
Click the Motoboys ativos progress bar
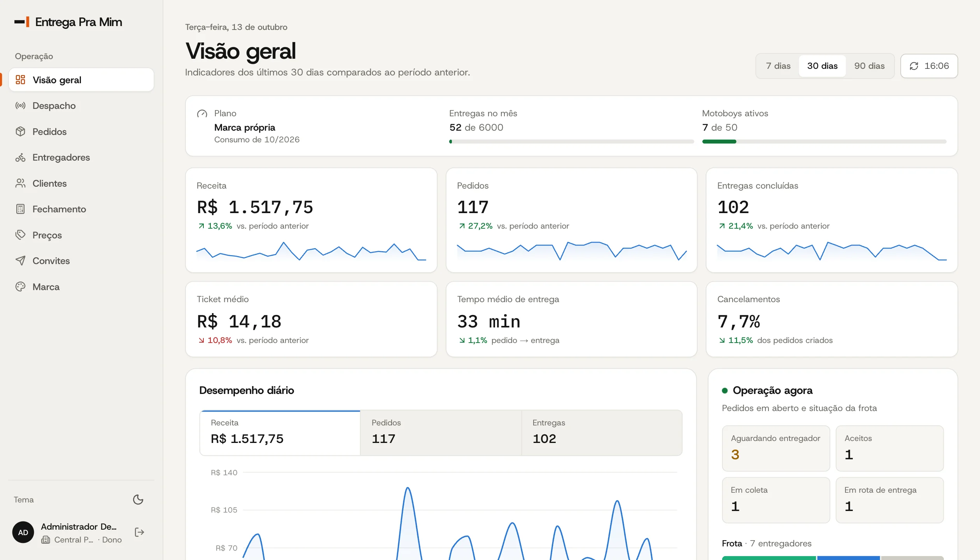coord(824,142)
